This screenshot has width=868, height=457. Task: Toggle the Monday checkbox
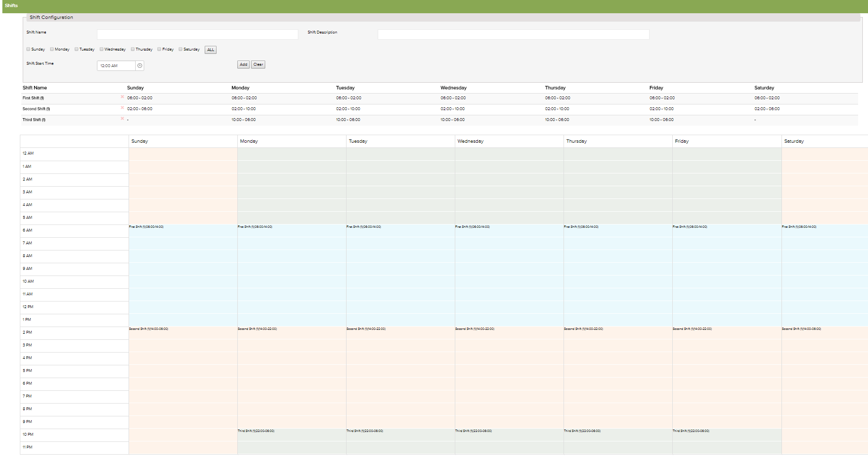click(52, 49)
